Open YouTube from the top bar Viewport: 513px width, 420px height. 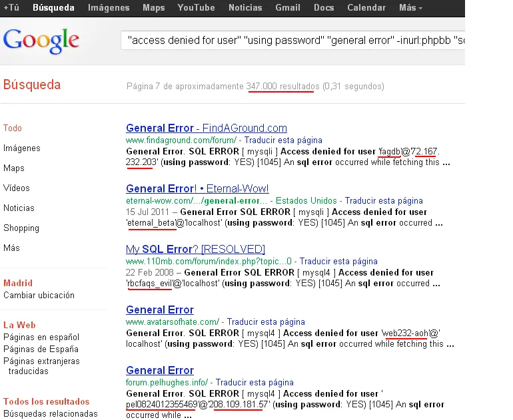coord(196,7)
